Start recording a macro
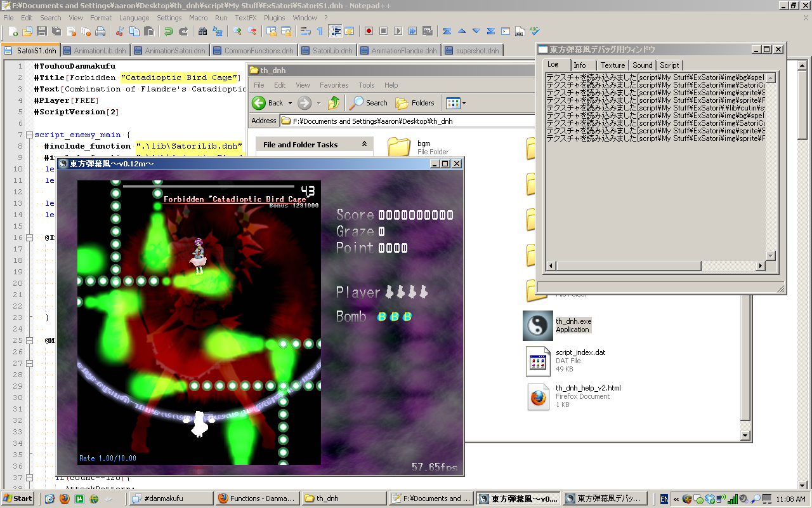 tap(369, 30)
